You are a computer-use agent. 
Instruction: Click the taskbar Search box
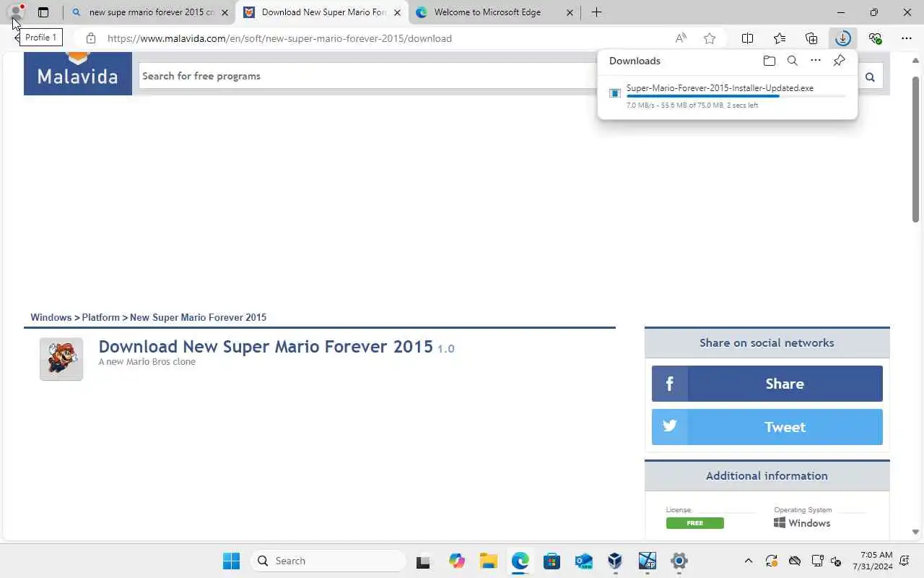point(329,561)
